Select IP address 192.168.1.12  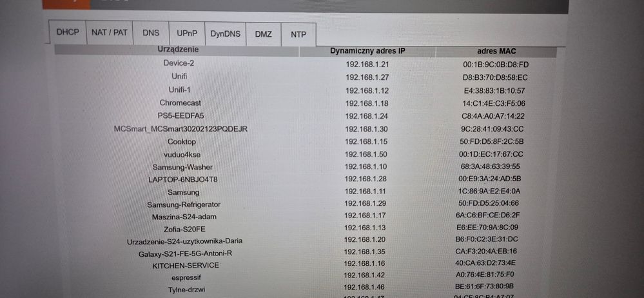coord(367,90)
